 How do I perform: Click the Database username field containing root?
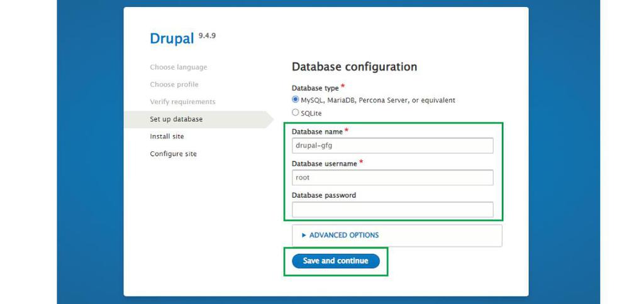click(392, 178)
